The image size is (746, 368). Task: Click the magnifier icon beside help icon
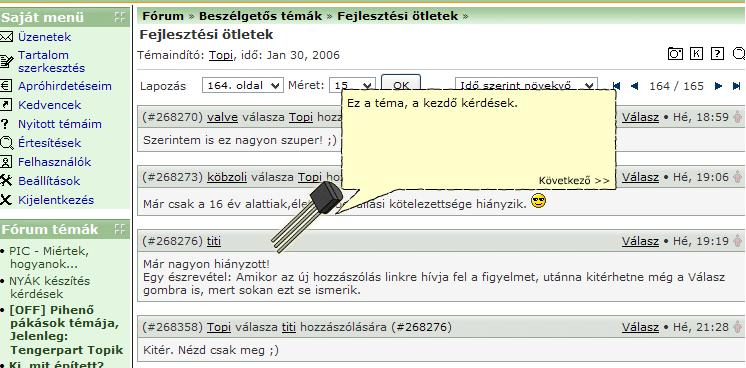coord(739,54)
